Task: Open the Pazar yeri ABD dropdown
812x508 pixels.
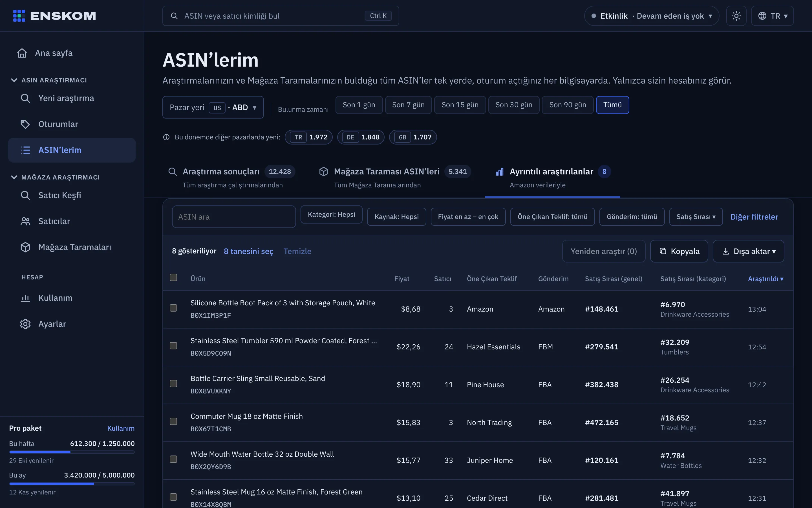Action: coord(213,107)
